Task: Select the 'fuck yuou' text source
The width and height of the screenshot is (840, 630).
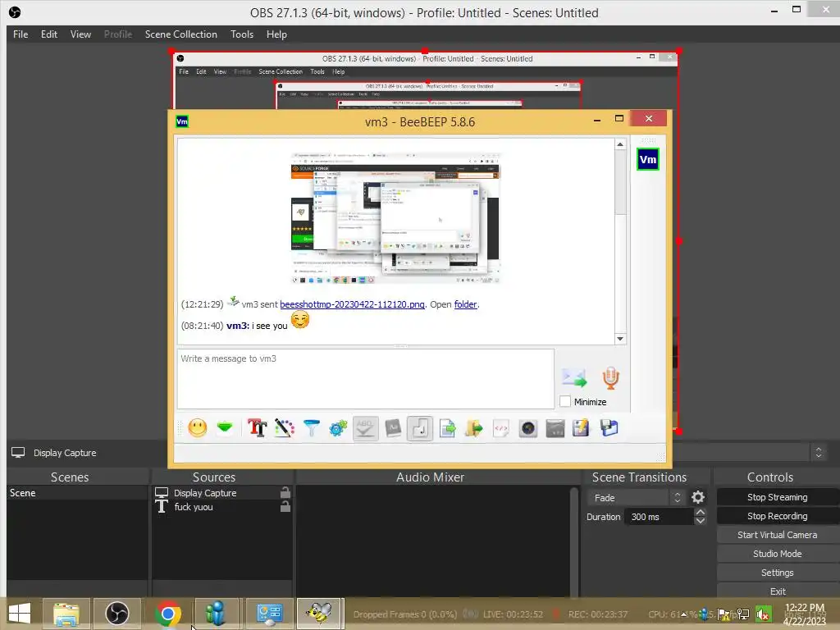Action: point(222,507)
